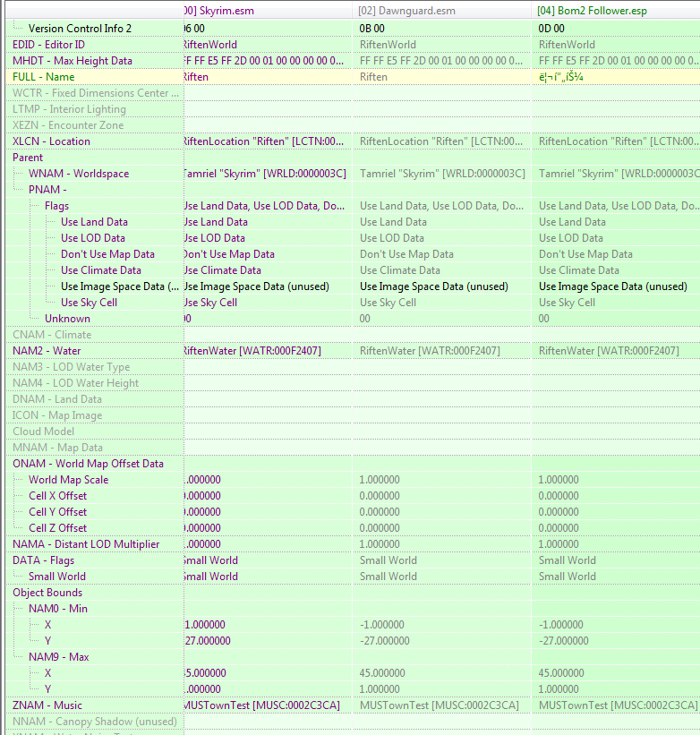Select the Version Control Info 2 row label
This screenshot has width=700, height=735.
pos(80,29)
